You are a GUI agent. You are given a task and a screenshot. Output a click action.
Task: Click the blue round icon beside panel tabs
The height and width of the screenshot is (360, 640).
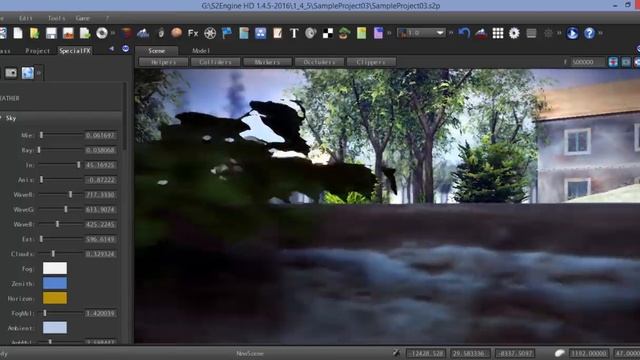(126, 49)
